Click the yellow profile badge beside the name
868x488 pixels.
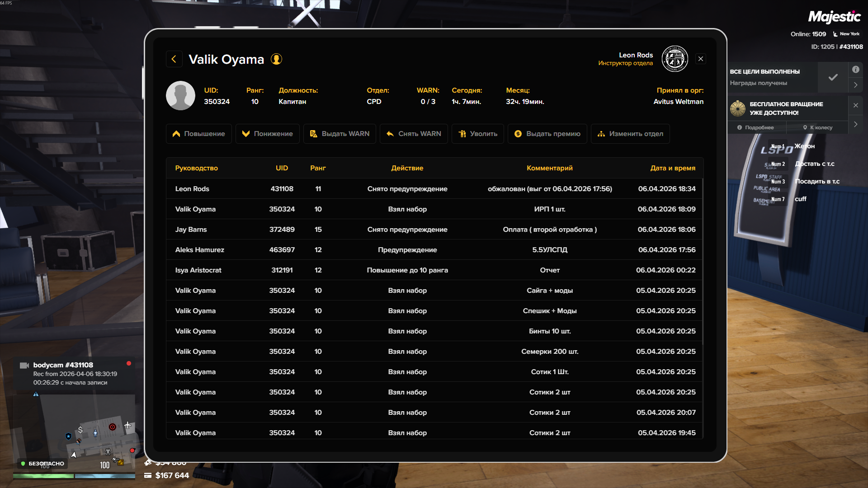coord(276,59)
